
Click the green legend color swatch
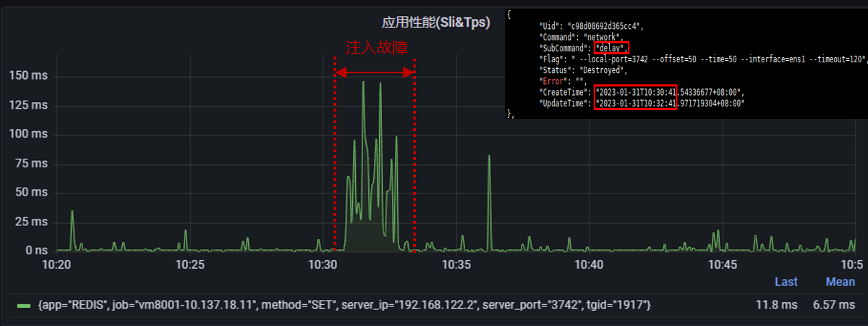tap(23, 306)
